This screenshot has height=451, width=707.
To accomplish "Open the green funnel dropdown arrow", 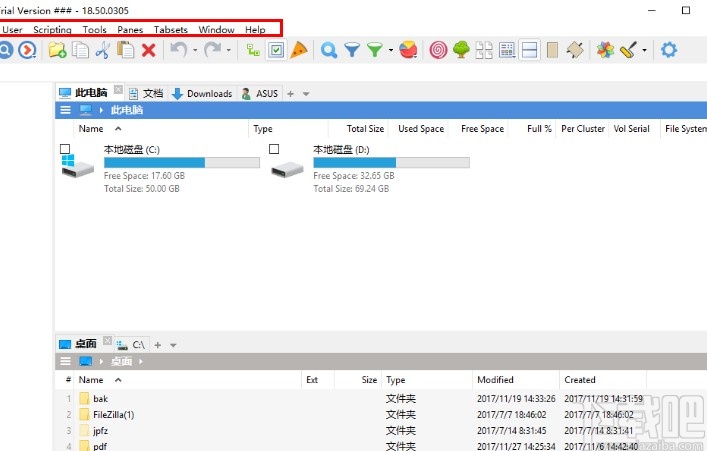I will click(x=390, y=50).
